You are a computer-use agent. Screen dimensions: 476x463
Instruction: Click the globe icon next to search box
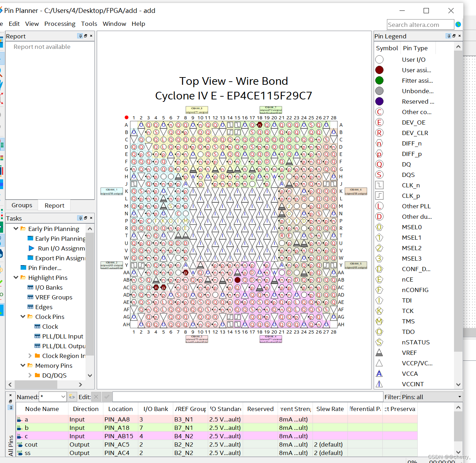click(458, 24)
